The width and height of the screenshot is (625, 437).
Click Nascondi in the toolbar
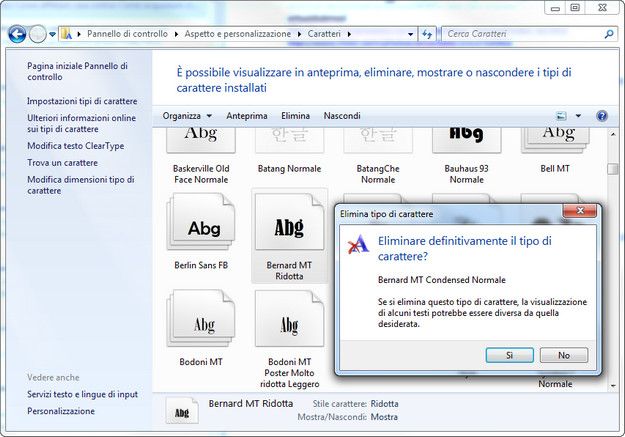tap(342, 116)
